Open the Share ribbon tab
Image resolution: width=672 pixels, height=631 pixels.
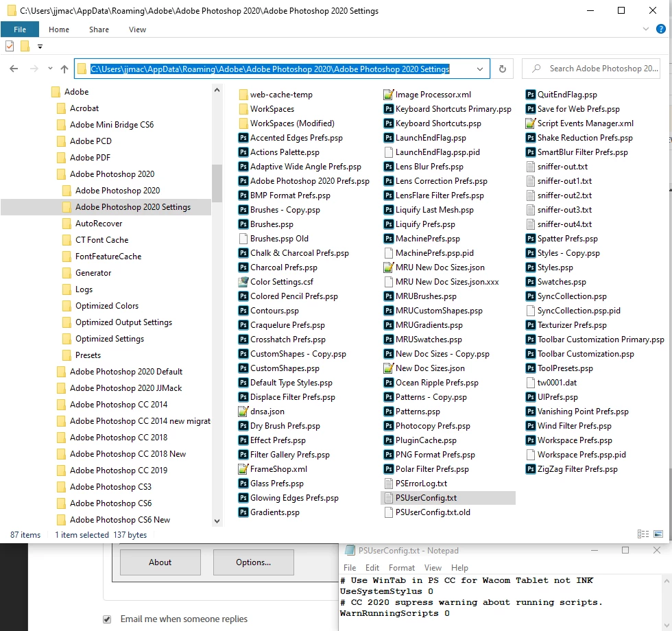[99, 29]
